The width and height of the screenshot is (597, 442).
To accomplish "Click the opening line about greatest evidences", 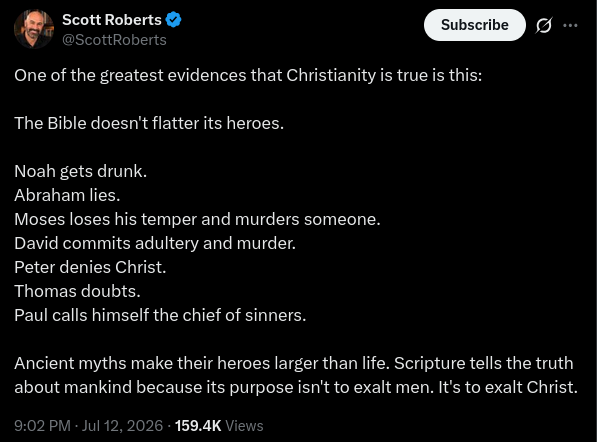I will tap(248, 75).
